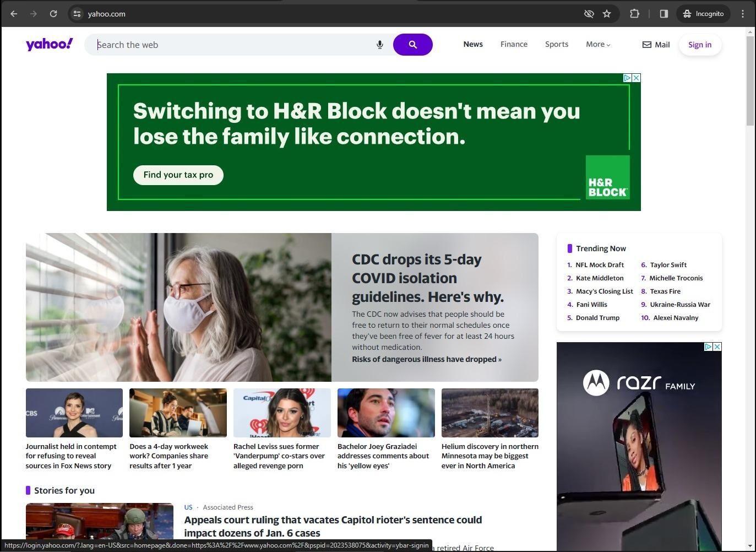Select trending topic Fani Willis
This screenshot has height=552, width=756.
(x=591, y=305)
